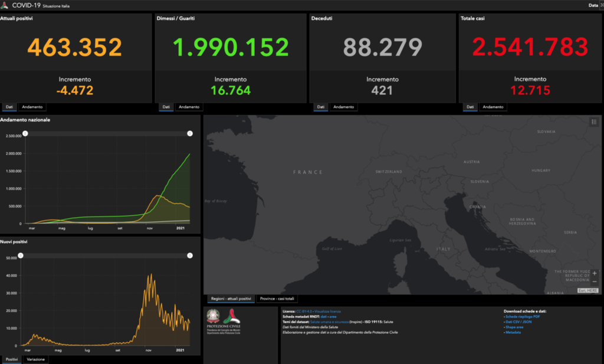The image size is (604, 364).
Task: Click left handle of Andamento nazionale slider
Action: pyautogui.click(x=25, y=134)
